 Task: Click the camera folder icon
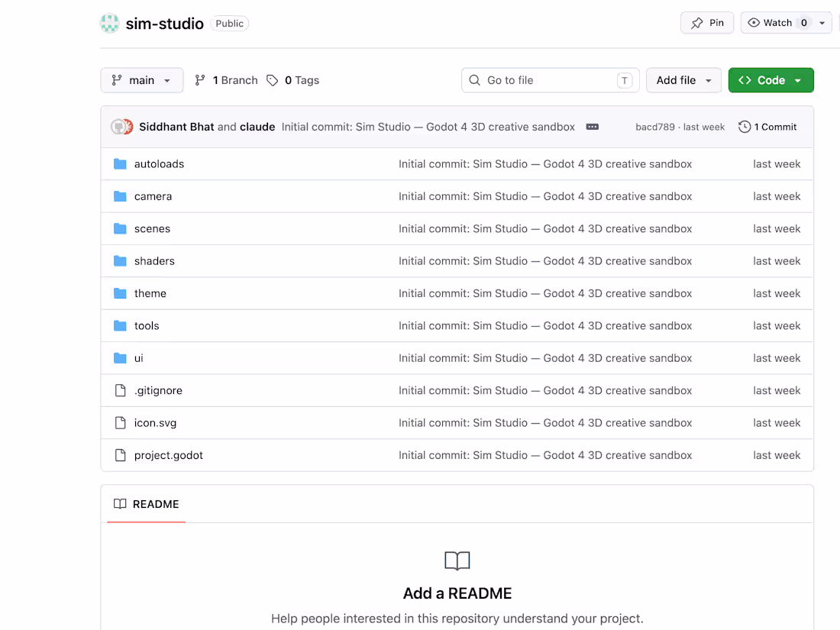pos(120,196)
